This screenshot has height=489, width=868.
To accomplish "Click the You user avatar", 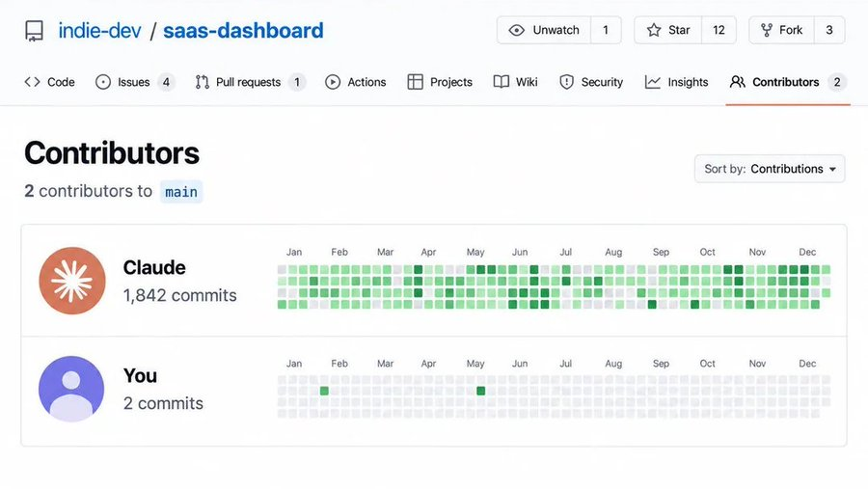I will (71, 389).
